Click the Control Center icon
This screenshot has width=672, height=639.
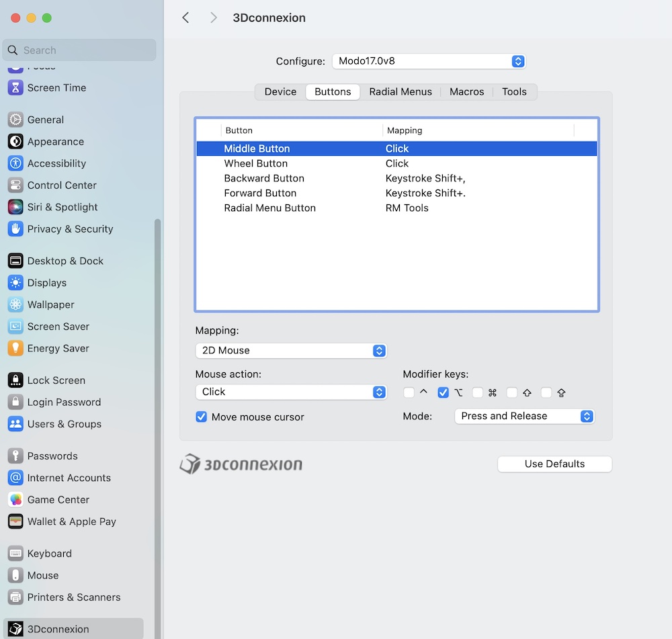15,185
